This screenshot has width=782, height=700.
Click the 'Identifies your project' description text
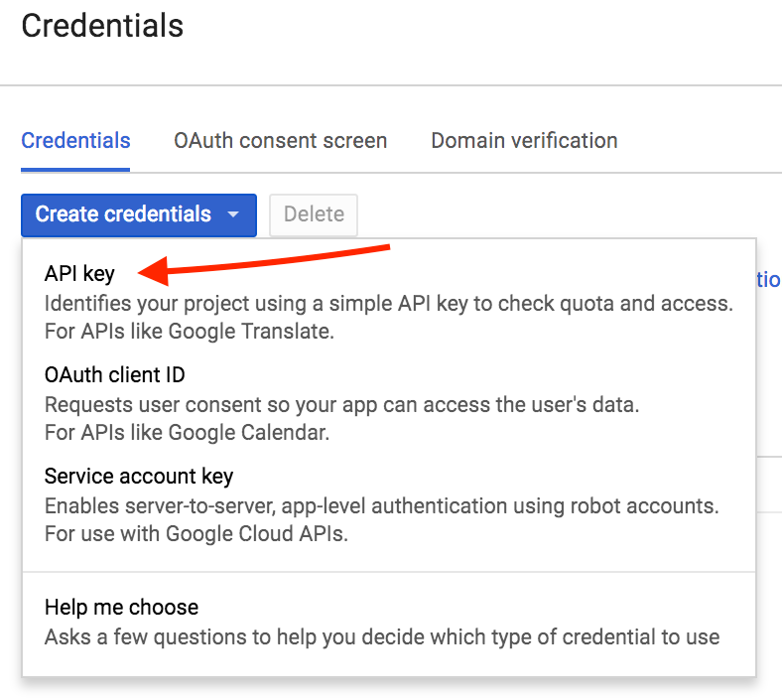388,304
